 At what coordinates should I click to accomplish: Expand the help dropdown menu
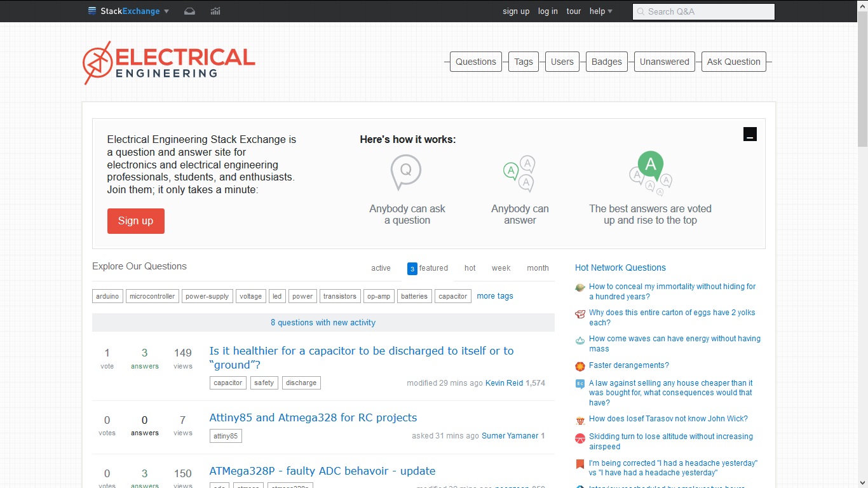point(600,11)
